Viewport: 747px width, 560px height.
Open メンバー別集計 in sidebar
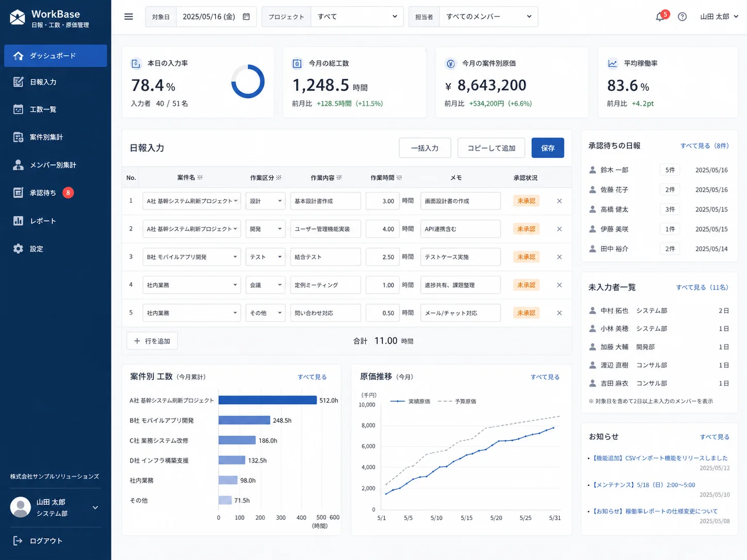pos(56,165)
